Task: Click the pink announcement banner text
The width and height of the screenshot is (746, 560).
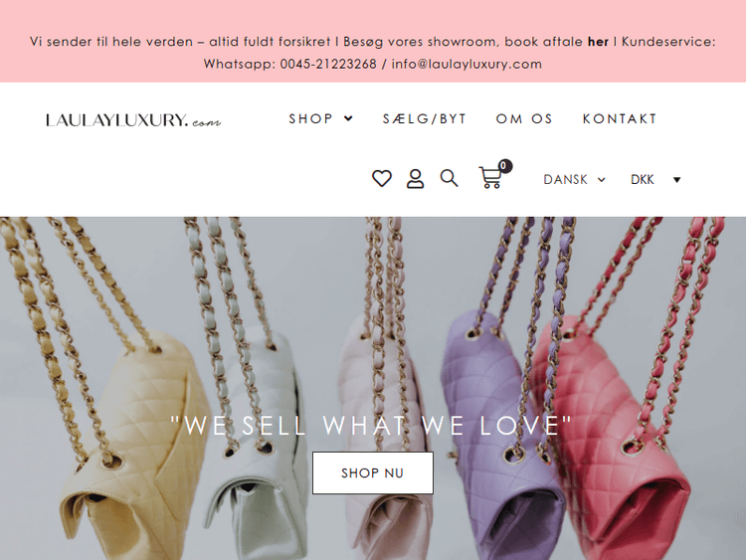Action: pyautogui.click(x=373, y=53)
